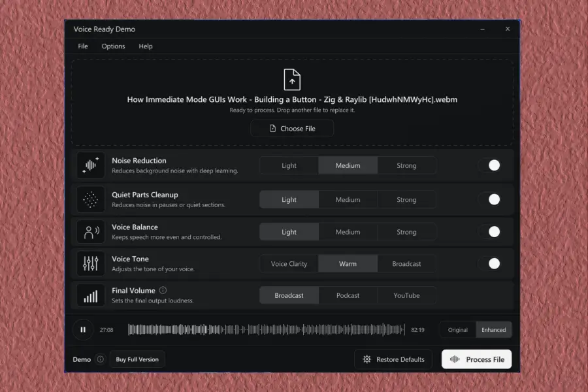Image resolution: width=588 pixels, height=392 pixels.
Task: Switch preview to Original audio
Action: pyautogui.click(x=458, y=330)
